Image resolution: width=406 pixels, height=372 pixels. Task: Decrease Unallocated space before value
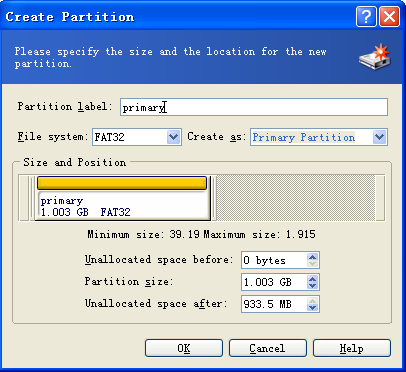click(312, 264)
